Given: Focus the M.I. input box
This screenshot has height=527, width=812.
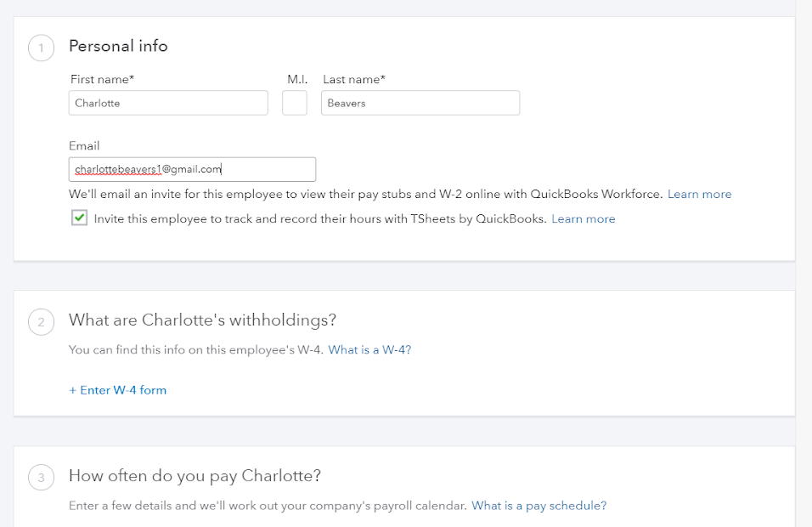Looking at the screenshot, I should [x=295, y=103].
